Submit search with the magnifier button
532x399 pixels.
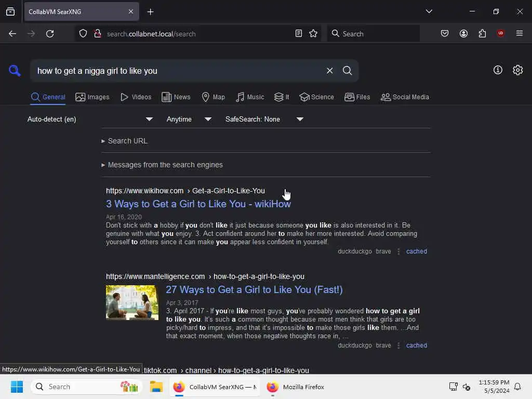[x=347, y=71]
